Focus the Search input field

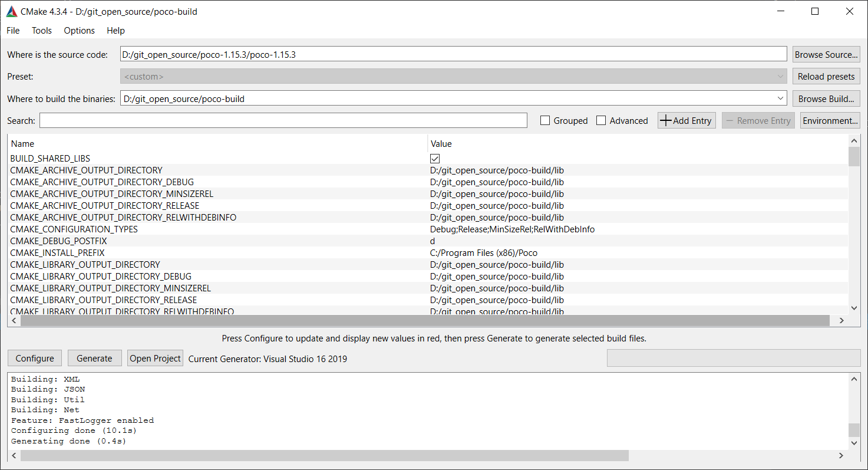point(283,120)
